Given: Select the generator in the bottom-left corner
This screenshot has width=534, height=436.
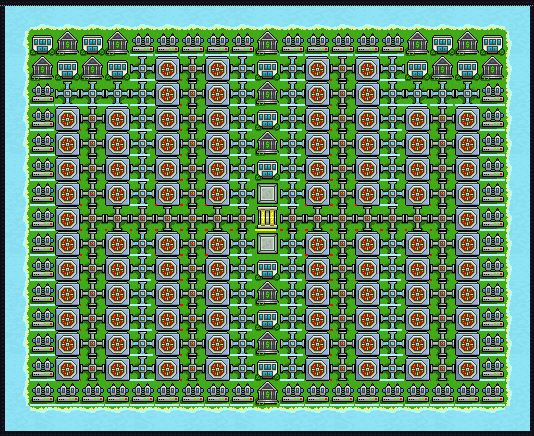Looking at the screenshot, I should [43, 394].
